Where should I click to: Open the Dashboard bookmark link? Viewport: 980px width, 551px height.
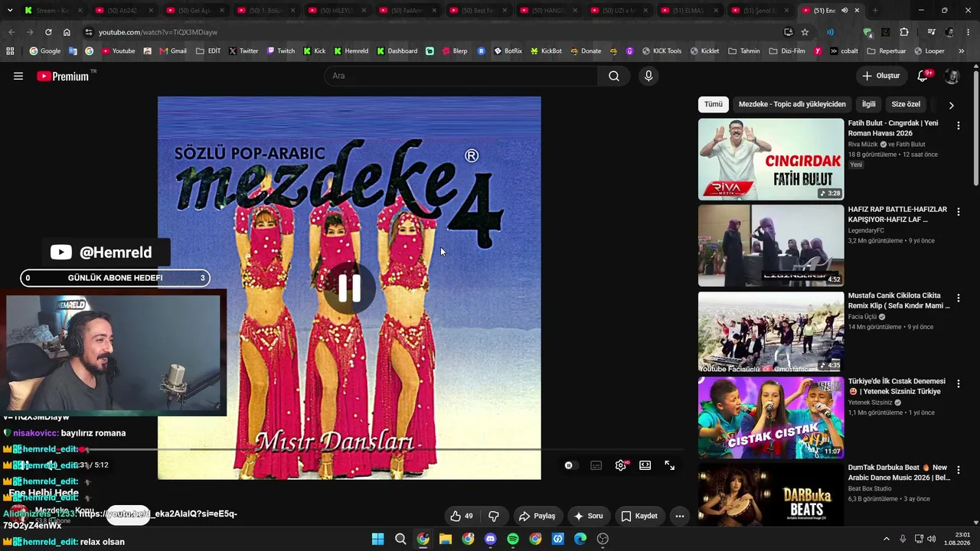click(x=397, y=51)
